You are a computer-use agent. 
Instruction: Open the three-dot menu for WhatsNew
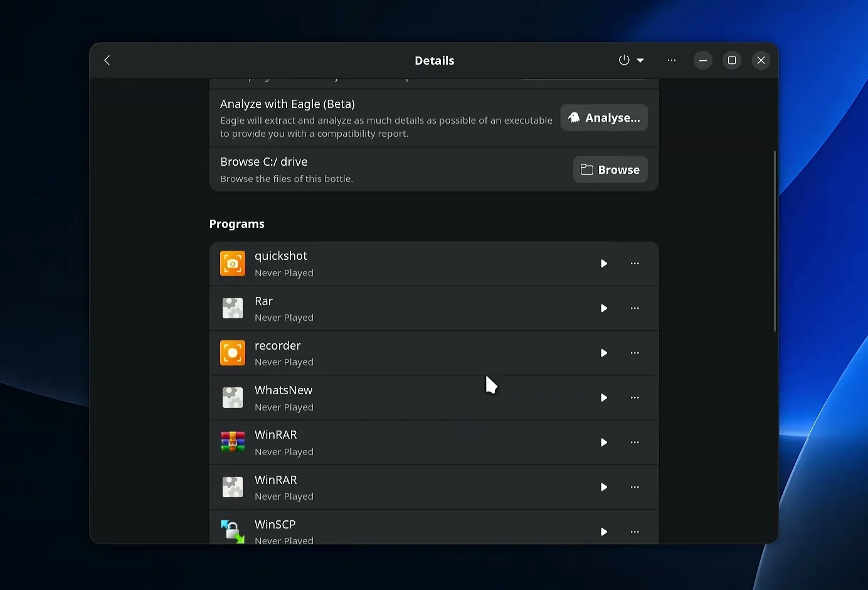pos(635,398)
